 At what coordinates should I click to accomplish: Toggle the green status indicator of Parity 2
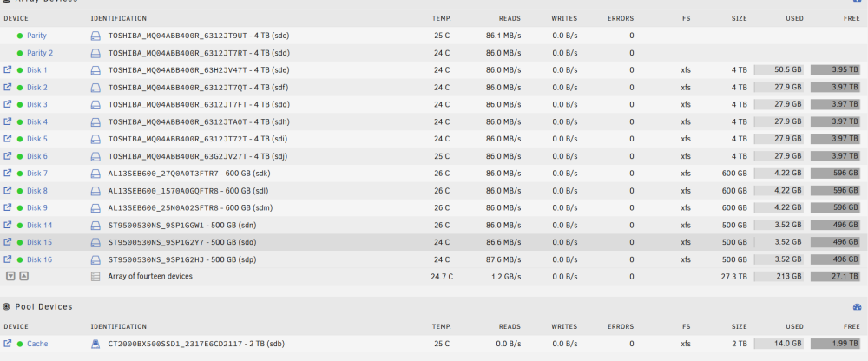(20, 53)
